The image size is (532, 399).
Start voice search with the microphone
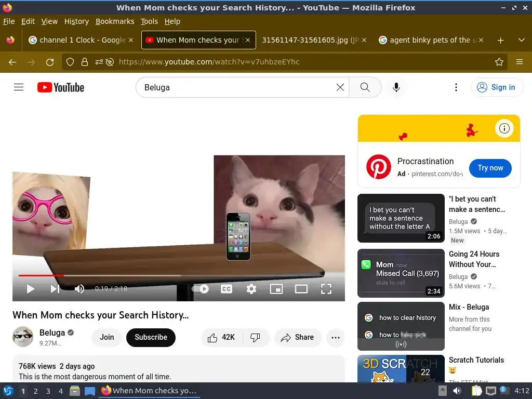point(396,87)
